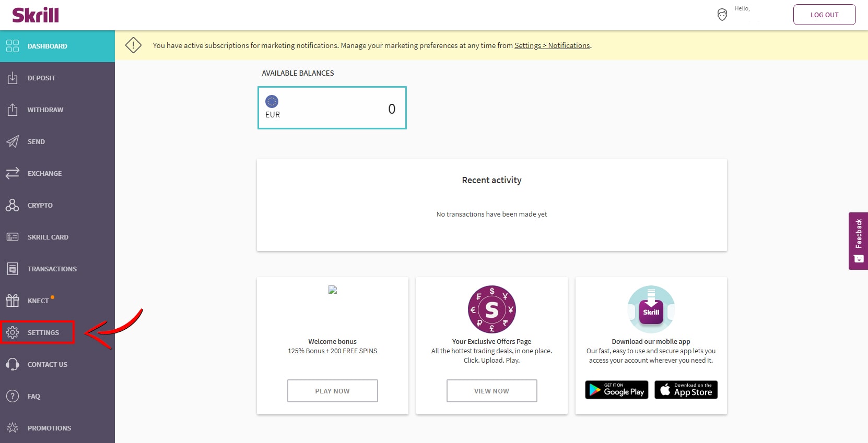View Transactions from the sidebar

coord(57,269)
